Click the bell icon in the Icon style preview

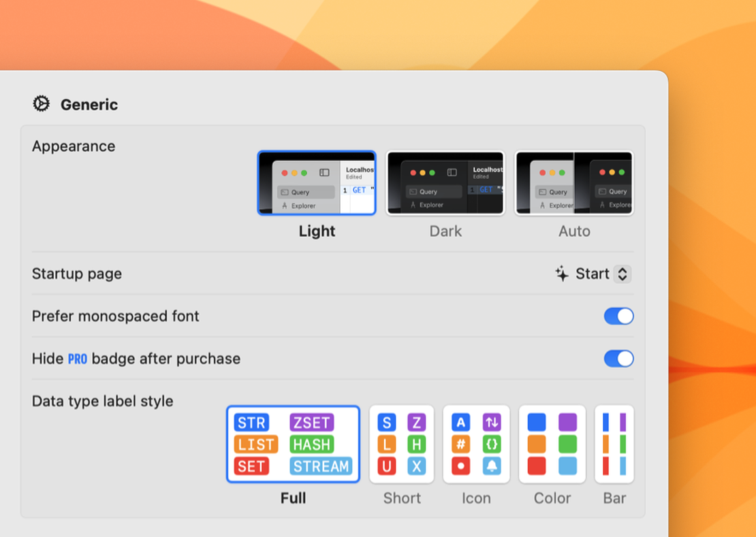pyautogui.click(x=492, y=467)
